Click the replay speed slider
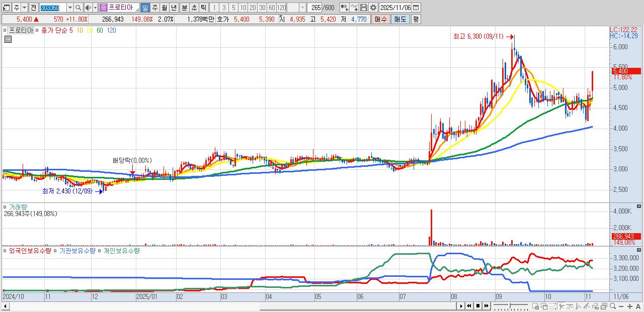Viewport: 644px width, 312px height. [511, 306]
